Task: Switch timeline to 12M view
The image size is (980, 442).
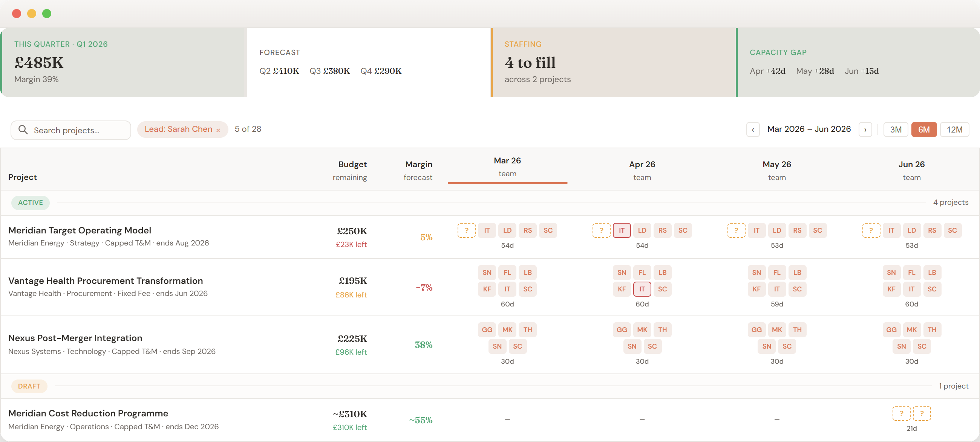Action: [x=954, y=130]
